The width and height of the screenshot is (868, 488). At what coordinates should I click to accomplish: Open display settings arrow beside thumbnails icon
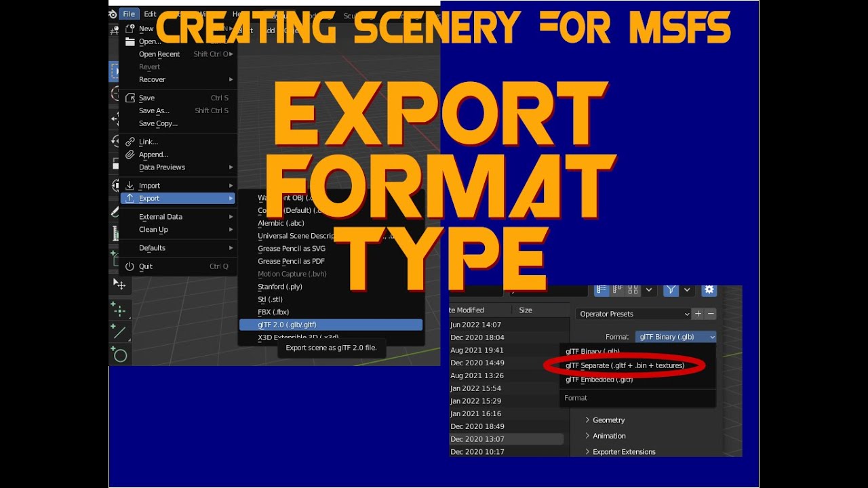[x=649, y=289]
